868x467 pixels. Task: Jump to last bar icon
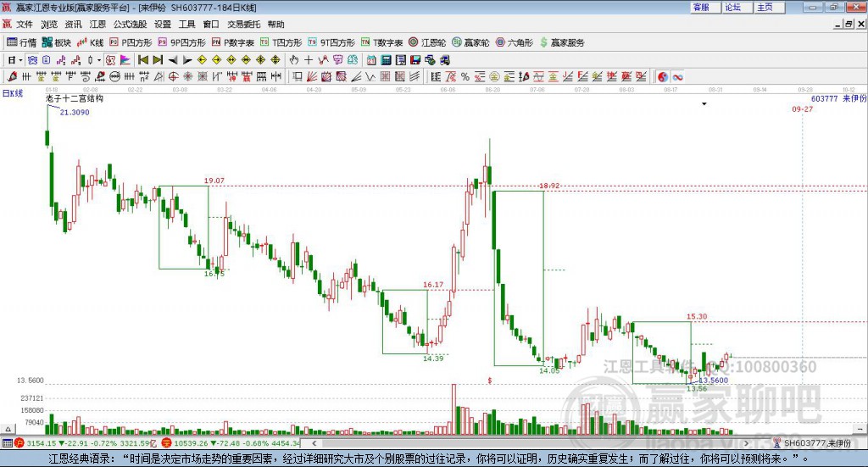click(x=158, y=60)
